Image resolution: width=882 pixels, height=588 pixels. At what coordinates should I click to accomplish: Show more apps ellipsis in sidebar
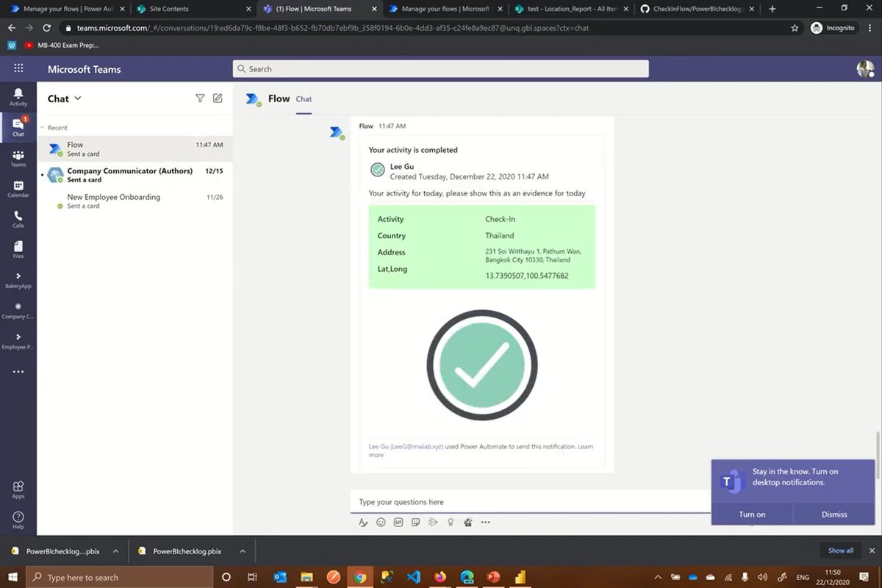pyautogui.click(x=18, y=372)
